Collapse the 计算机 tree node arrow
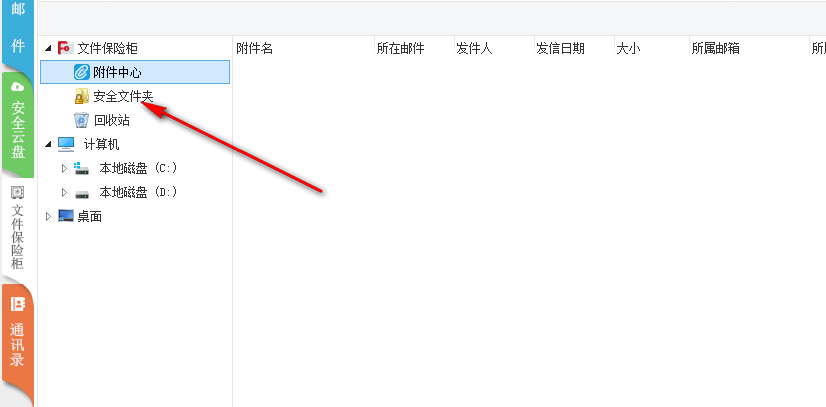 pyautogui.click(x=48, y=144)
